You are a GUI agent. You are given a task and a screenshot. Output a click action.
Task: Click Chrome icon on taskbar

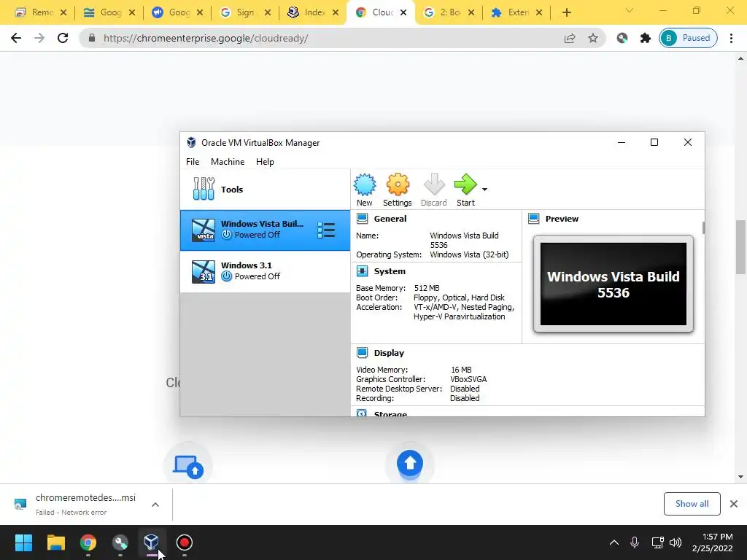[x=88, y=542]
